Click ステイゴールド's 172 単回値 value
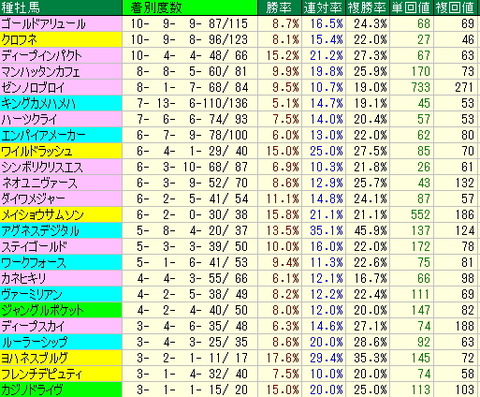Screen dimensions: 480x397 pyautogui.click(x=421, y=247)
